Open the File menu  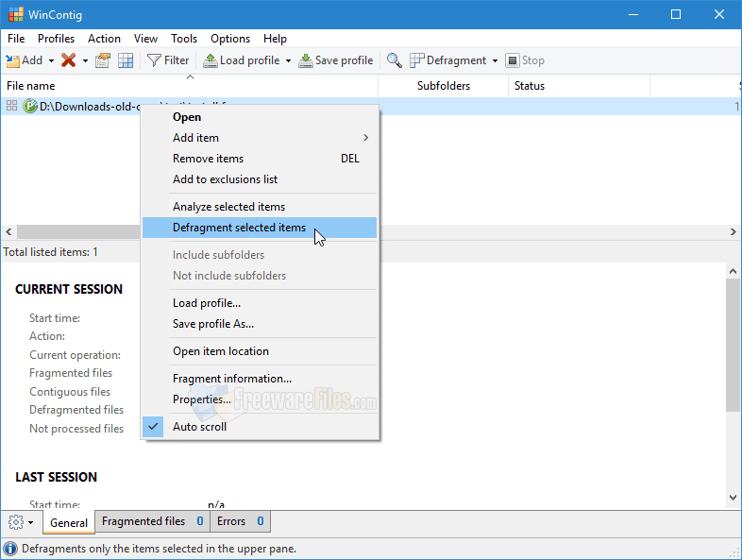16,39
